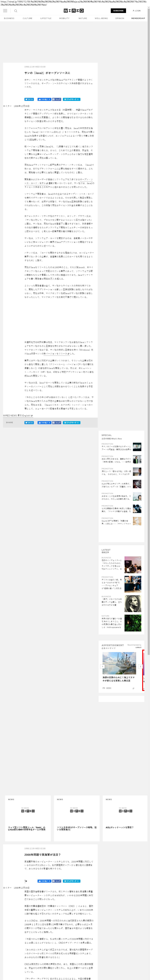Open the Audiが考えるモビリティ promotion link
This screenshot has height=980, width=150.
click(x=116, y=485)
